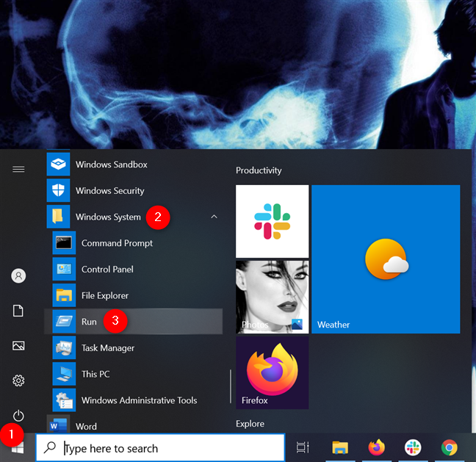Click the search magnifier icon

pos(50,447)
